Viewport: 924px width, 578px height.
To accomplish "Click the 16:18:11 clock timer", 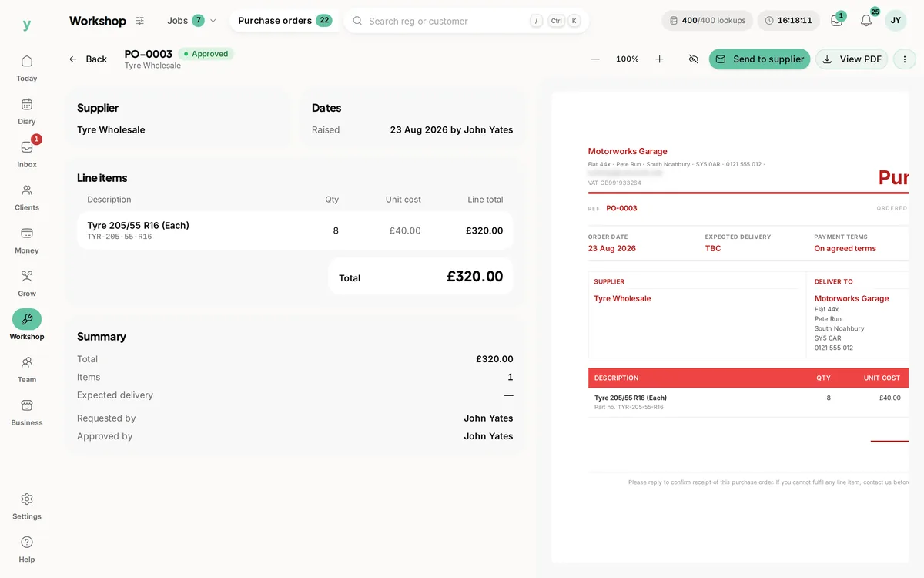I will 788,21.
